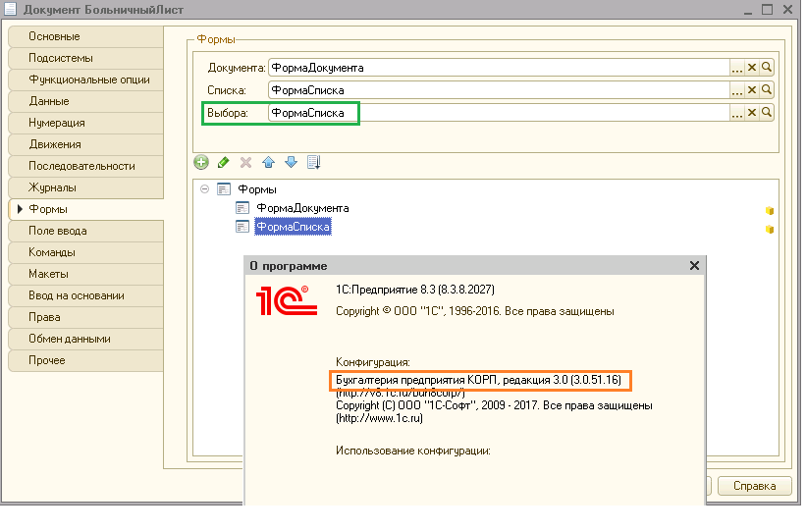The height and width of the screenshot is (532, 806).
Task: Open the Команды tab
Action: coord(86,252)
